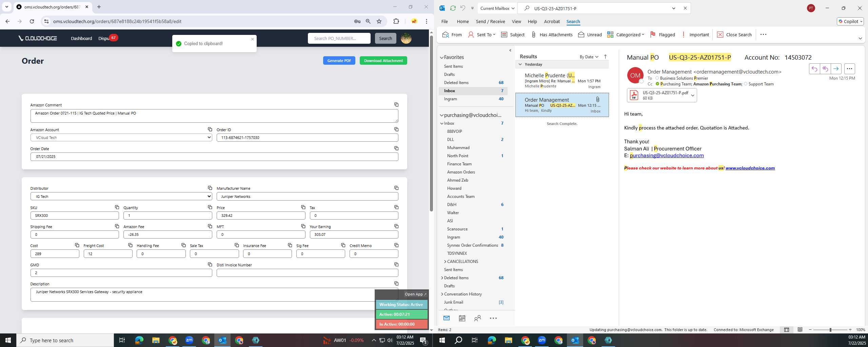Switch to Send / Receive tab
Viewport: 868px width, 347px height.
[x=490, y=21]
